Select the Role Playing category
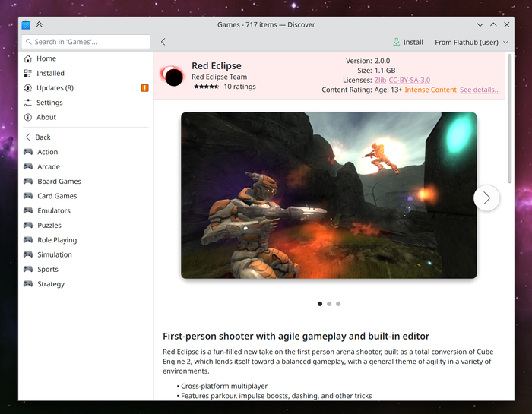The width and height of the screenshot is (532, 414). tap(57, 240)
